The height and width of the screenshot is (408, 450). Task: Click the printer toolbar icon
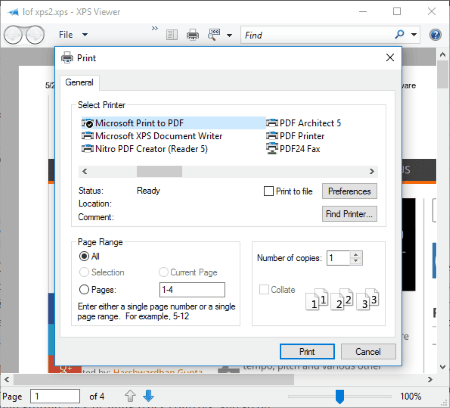193,35
